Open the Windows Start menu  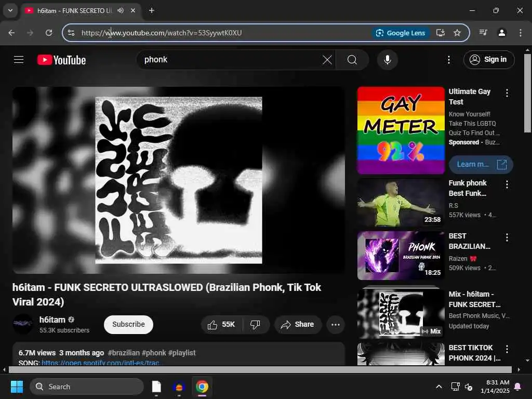click(x=17, y=387)
